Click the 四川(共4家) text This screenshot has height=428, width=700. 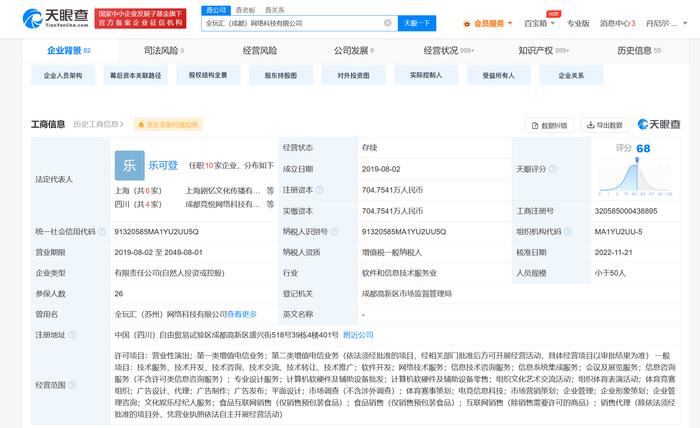[138, 204]
